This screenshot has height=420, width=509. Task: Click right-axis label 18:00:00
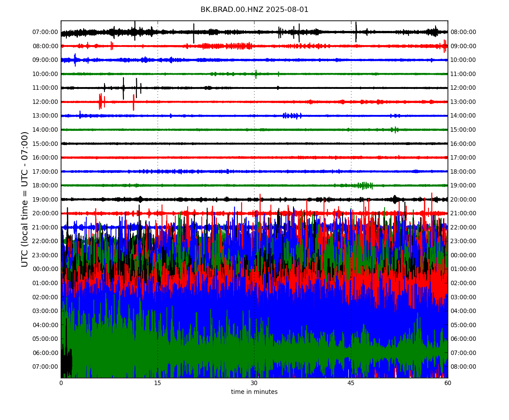[x=463, y=172]
